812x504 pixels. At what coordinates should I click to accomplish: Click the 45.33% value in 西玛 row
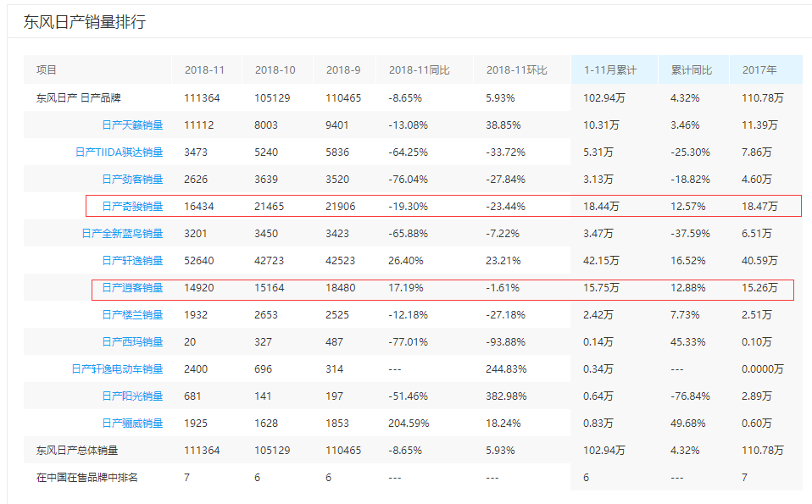tap(687, 342)
